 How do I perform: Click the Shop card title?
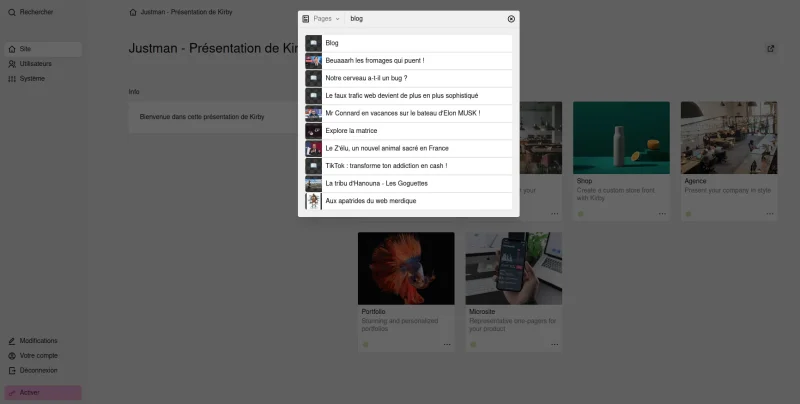584,181
